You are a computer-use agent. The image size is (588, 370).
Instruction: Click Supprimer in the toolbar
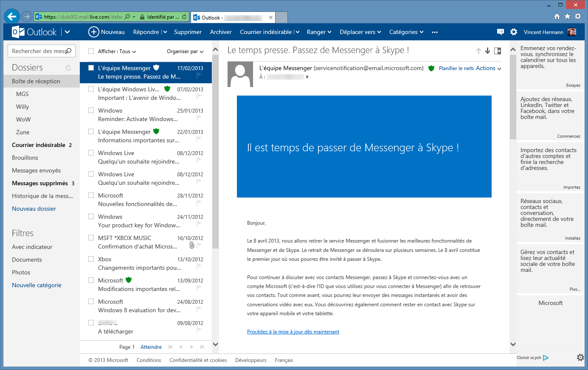click(188, 32)
